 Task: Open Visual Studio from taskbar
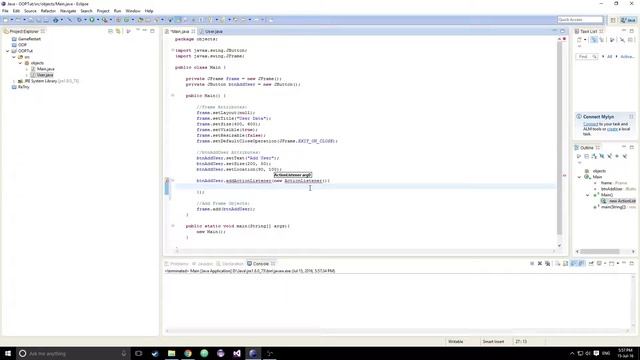(237, 353)
